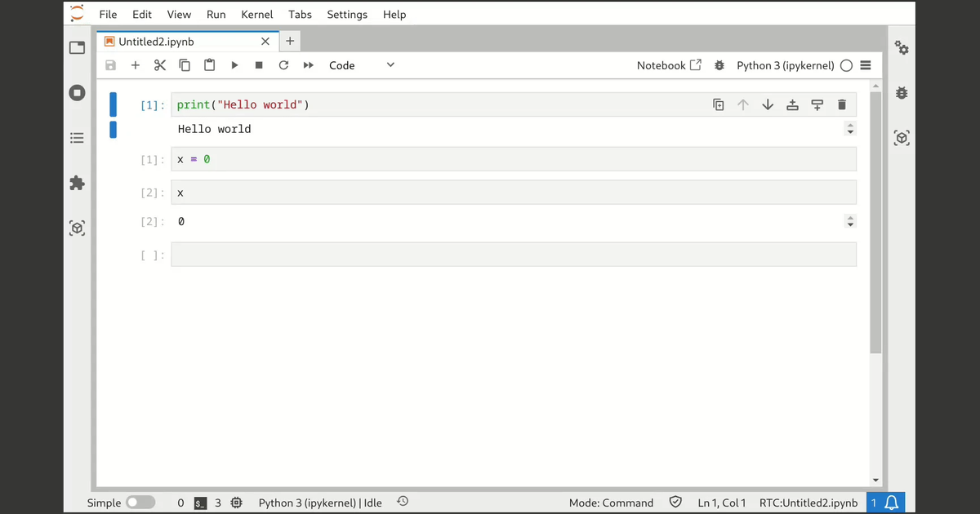Cut the selected cell with scissors icon
The width and height of the screenshot is (980, 514).
[160, 65]
